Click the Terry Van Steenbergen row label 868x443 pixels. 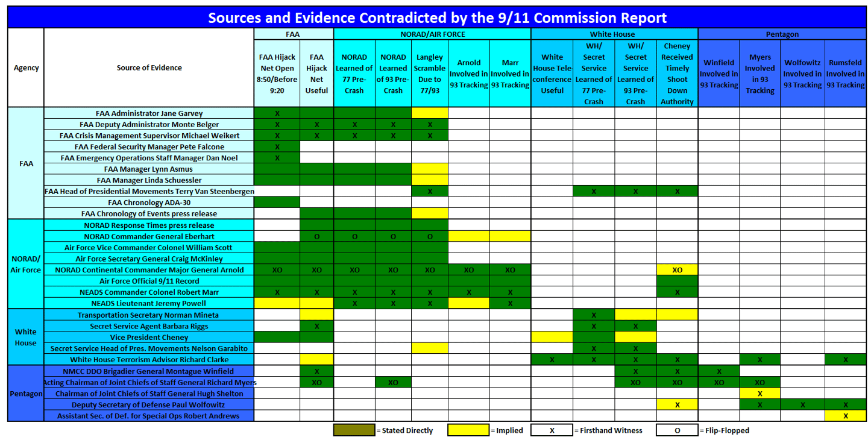tap(149, 191)
